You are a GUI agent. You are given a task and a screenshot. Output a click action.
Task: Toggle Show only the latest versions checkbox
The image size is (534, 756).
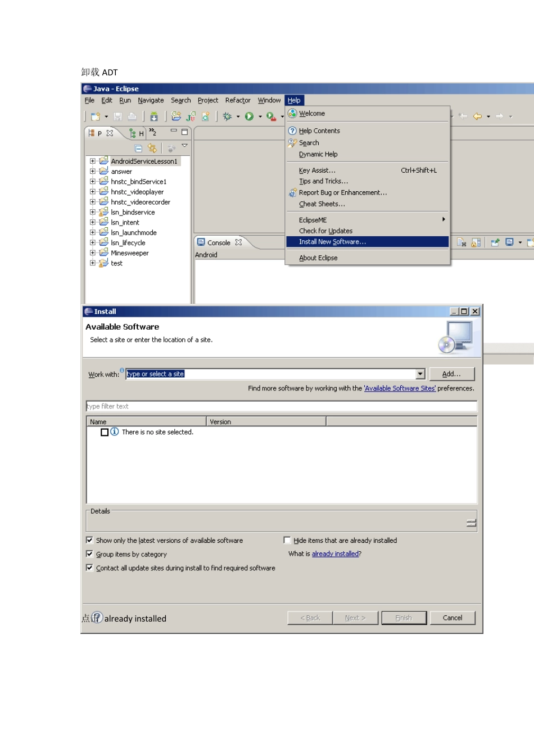pyautogui.click(x=89, y=540)
